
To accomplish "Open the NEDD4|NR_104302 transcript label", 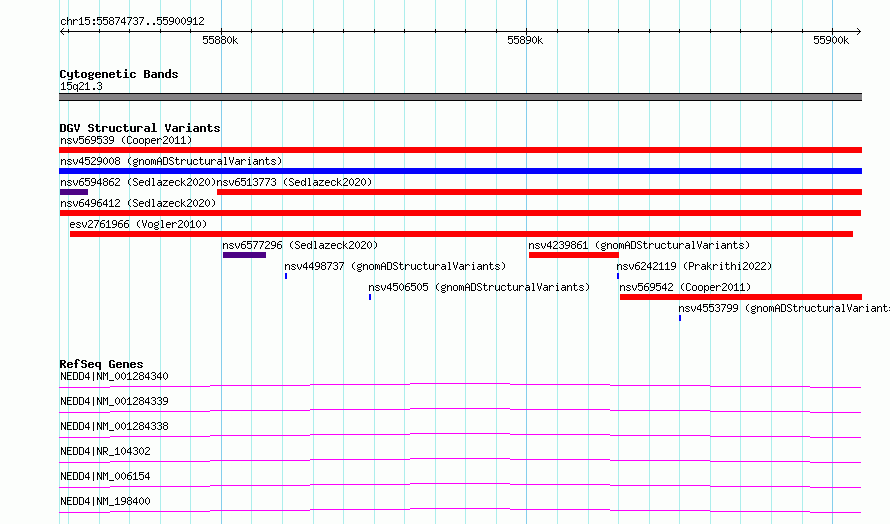I will [105, 451].
